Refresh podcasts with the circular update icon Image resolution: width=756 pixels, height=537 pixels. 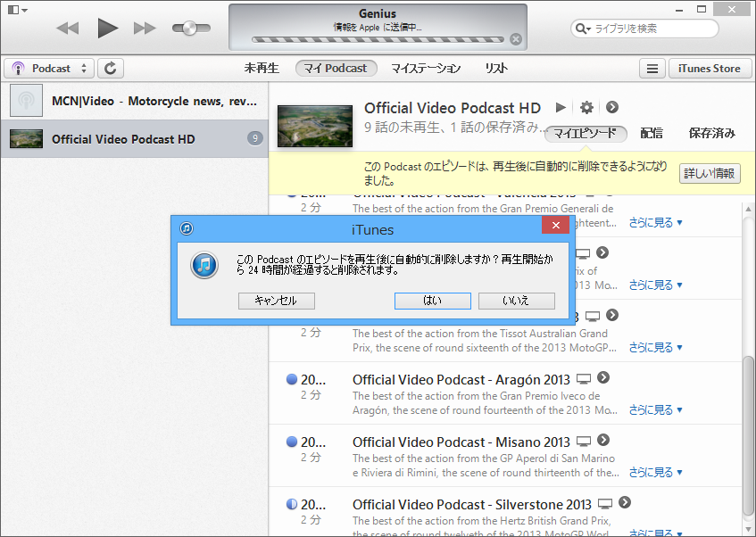click(x=110, y=68)
